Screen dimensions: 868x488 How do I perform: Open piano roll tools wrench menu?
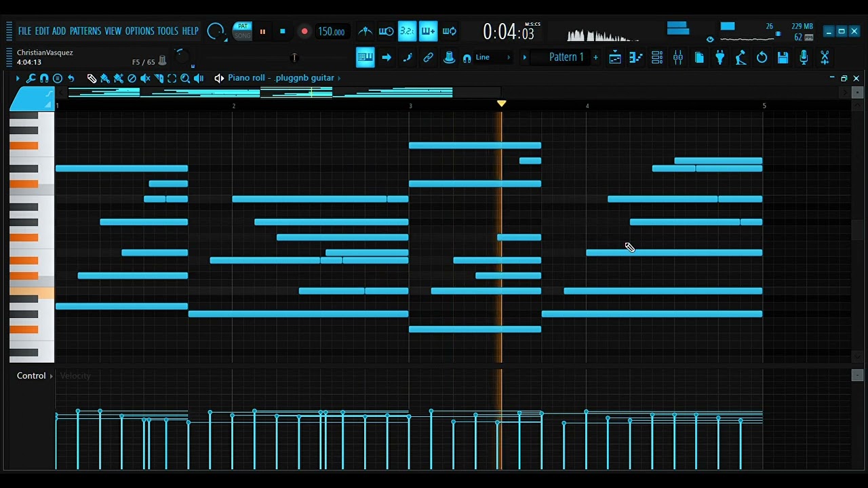click(x=31, y=79)
